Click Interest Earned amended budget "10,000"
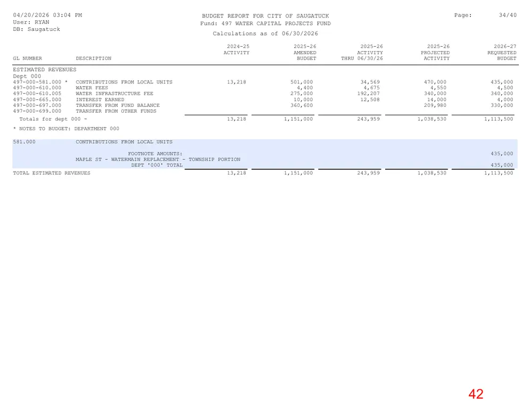This screenshot has height=411, width=532. pos(303,100)
